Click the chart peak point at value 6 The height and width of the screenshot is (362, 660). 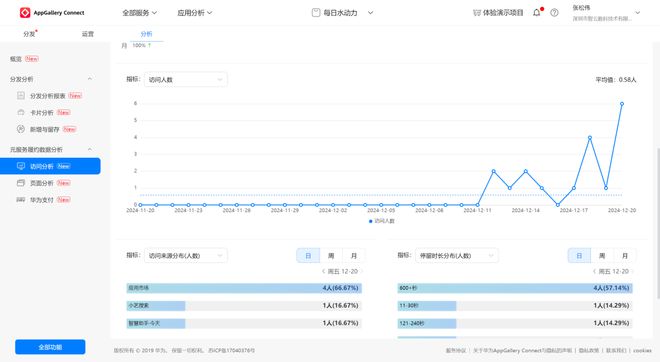click(622, 104)
